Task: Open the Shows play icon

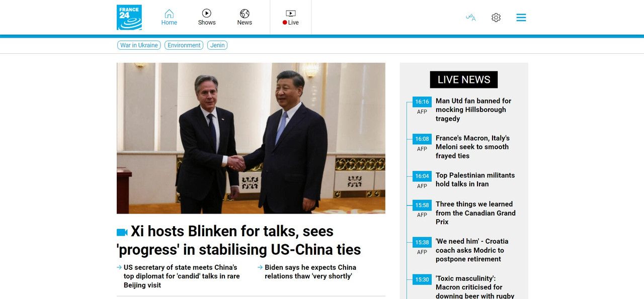Action: pyautogui.click(x=207, y=14)
